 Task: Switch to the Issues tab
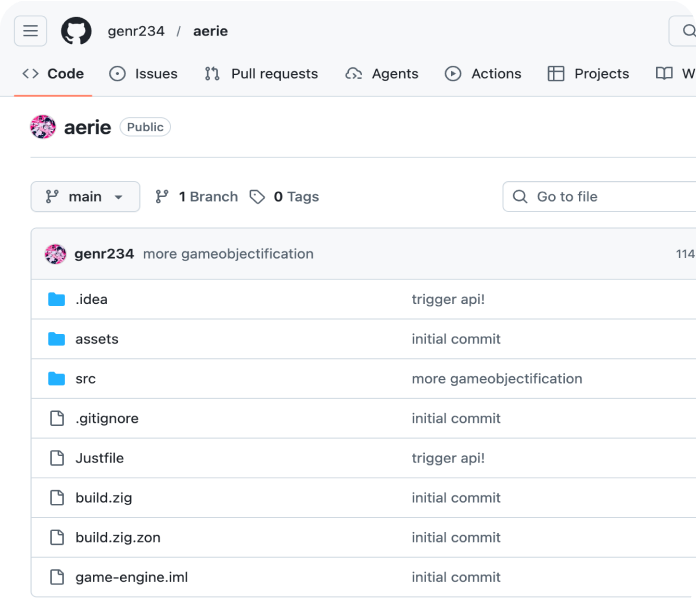pyautogui.click(x=143, y=73)
